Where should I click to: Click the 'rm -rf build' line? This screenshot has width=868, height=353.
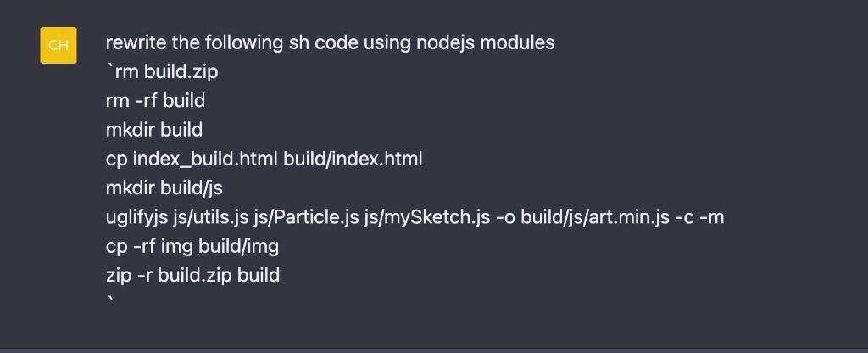(x=156, y=101)
